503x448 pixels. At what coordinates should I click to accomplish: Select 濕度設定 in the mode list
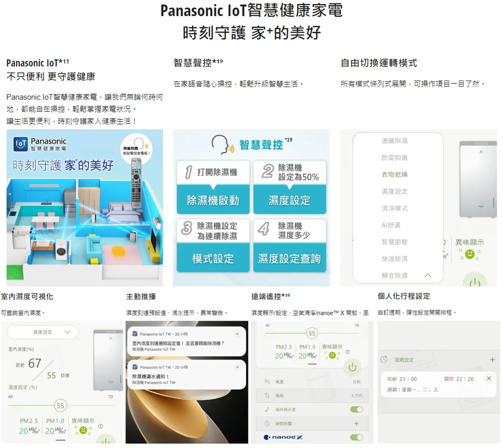click(394, 191)
